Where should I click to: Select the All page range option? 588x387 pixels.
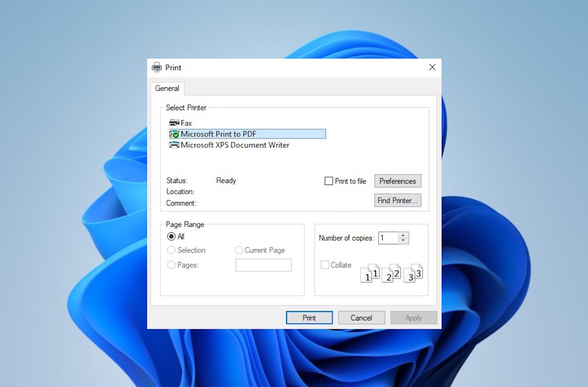coord(171,236)
